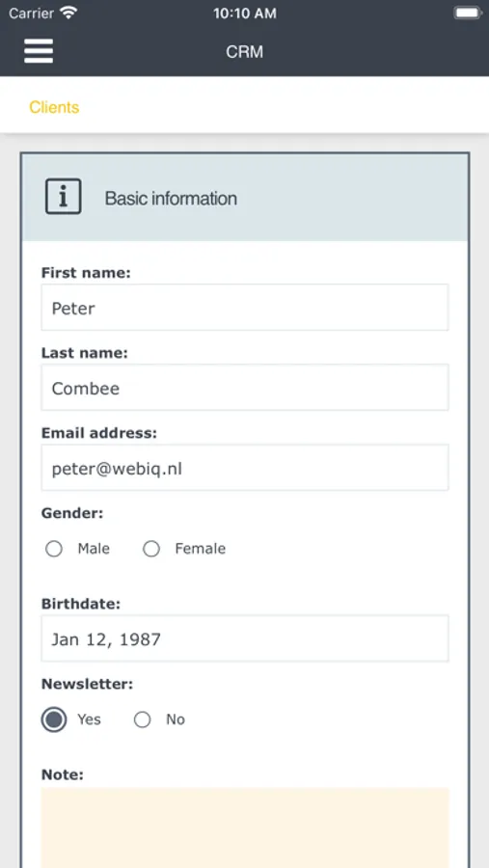Open the hamburger menu
This screenshot has height=868, width=489.
39,51
